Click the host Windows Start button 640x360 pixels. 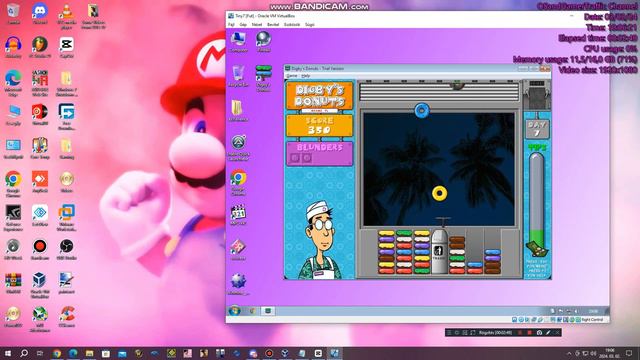8,353
